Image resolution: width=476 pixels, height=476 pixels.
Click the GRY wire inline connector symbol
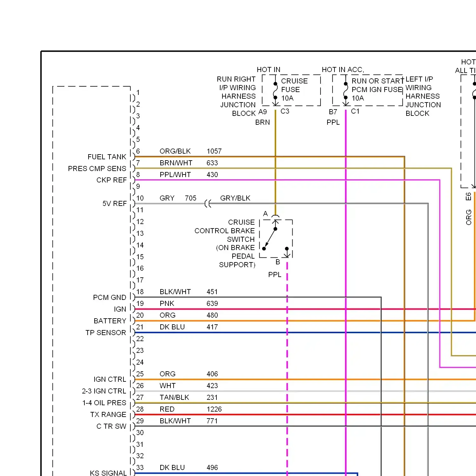(208, 203)
